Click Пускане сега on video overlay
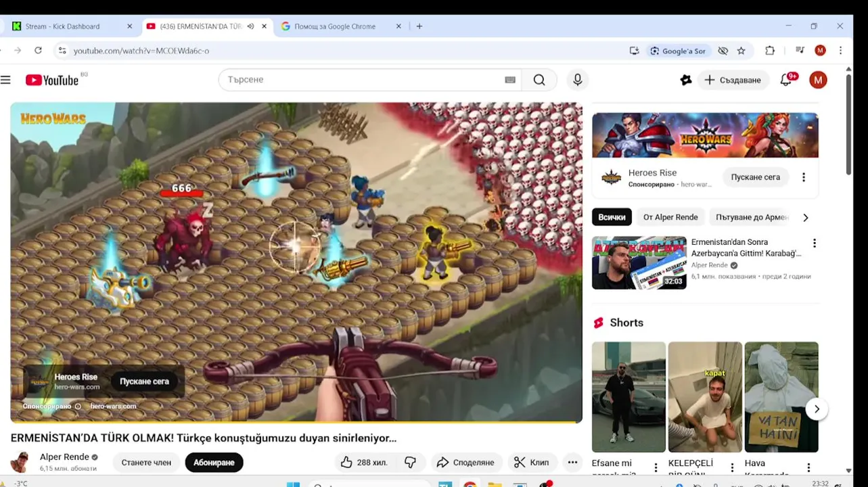Image resolution: width=868 pixels, height=487 pixels. pyautogui.click(x=145, y=381)
